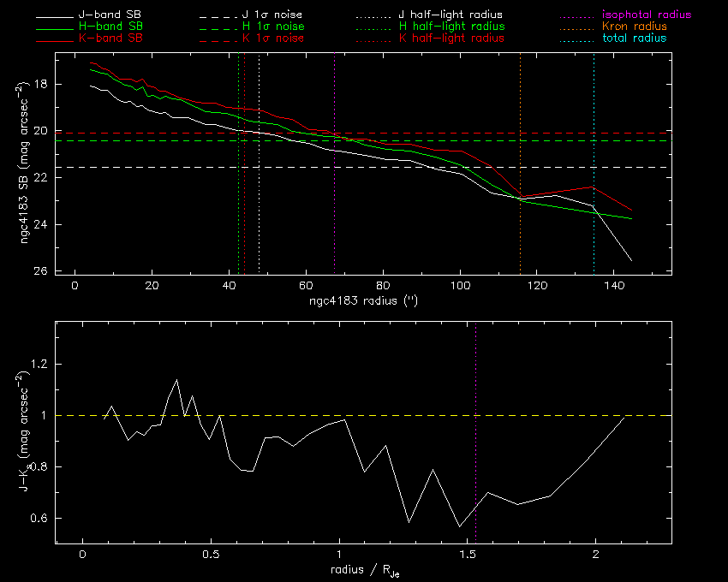Viewport: 728px width, 582px height.
Task: Select the cyan total radius legend label
Action: click(x=635, y=39)
